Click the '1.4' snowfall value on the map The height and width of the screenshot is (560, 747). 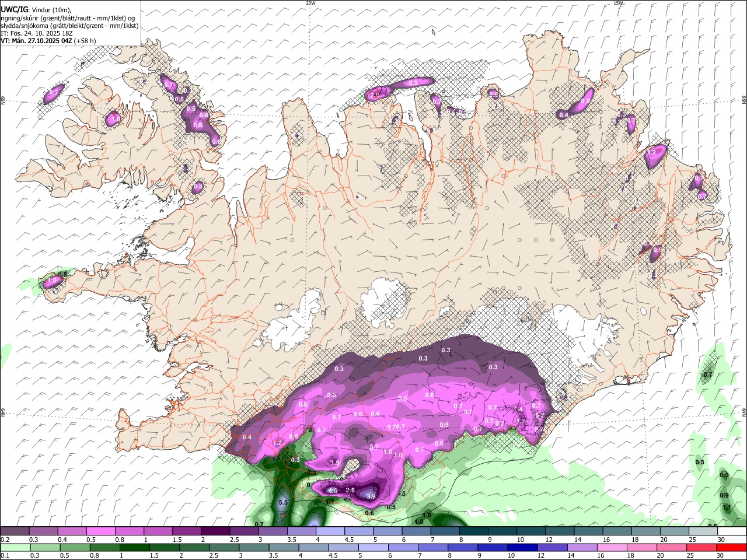[x=518, y=409]
